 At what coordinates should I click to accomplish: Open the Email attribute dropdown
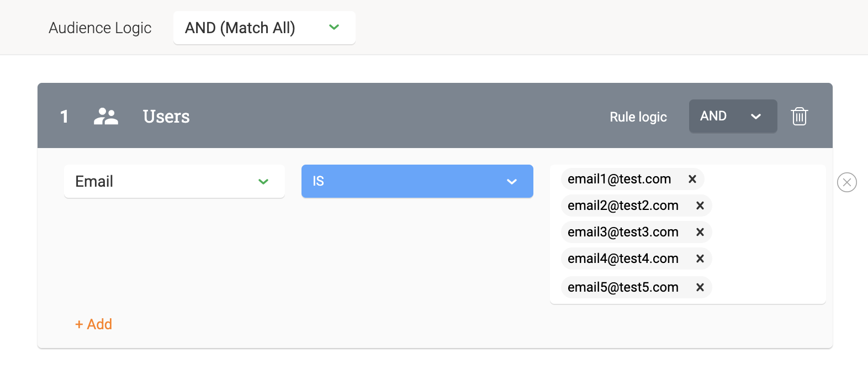174,181
